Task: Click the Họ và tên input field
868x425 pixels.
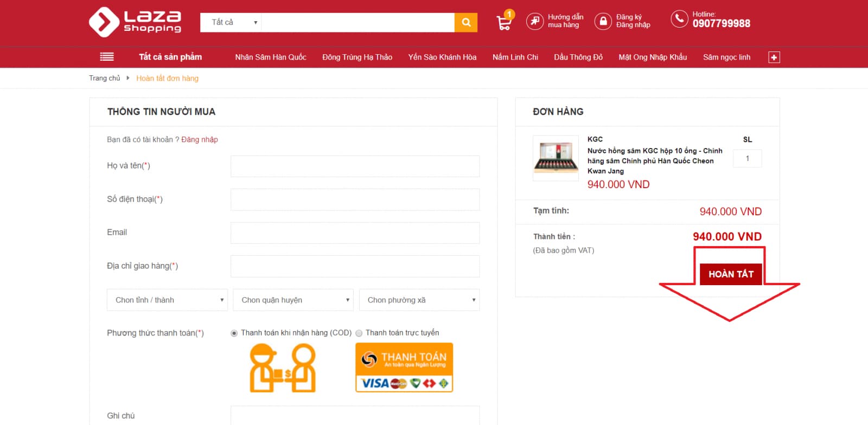Action: 355,166
